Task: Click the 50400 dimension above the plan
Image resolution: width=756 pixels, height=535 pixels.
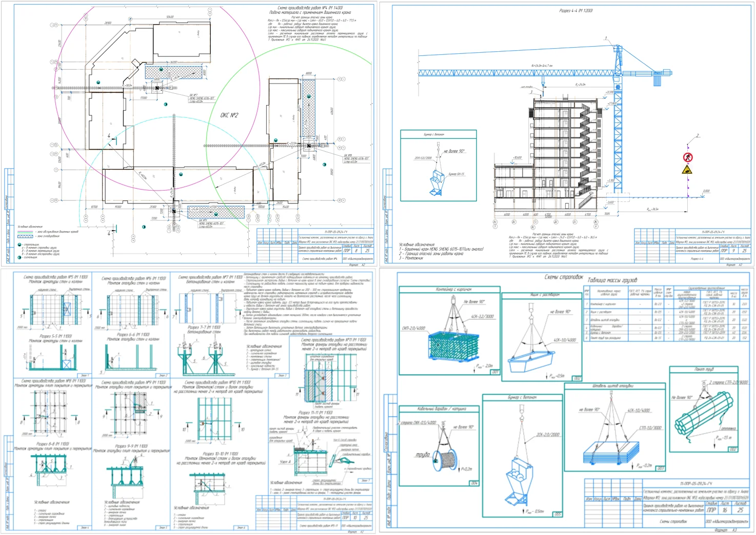Action: point(170,17)
